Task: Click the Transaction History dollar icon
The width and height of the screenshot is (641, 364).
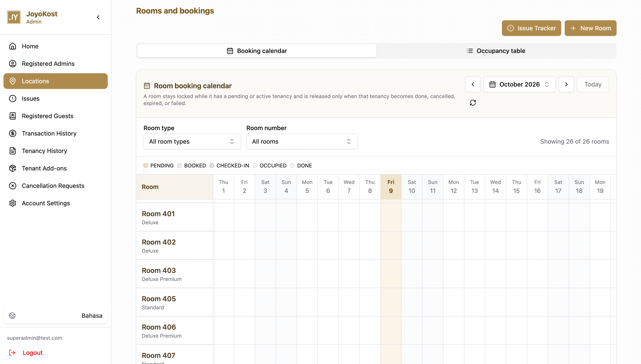Action: coord(12,133)
